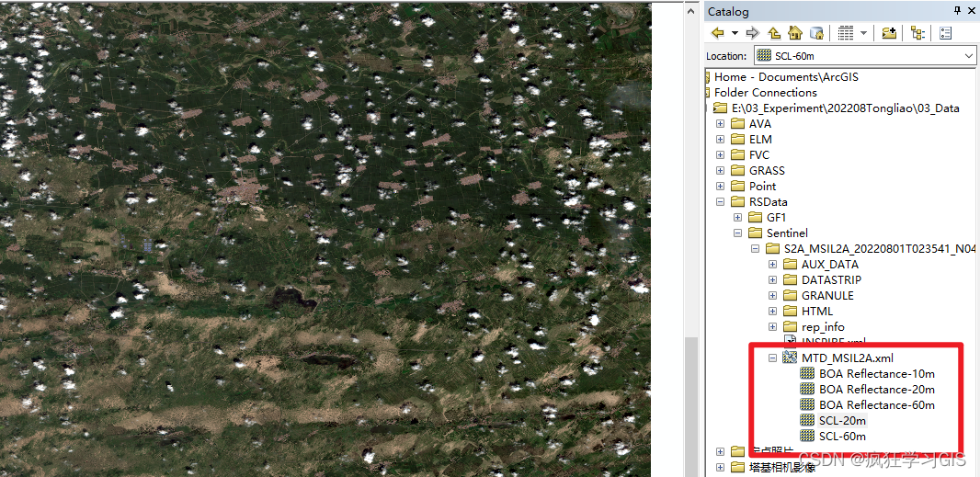Screen dimensions: 980x477
Task: Click the GRANULE folder icon
Action: [x=790, y=296]
